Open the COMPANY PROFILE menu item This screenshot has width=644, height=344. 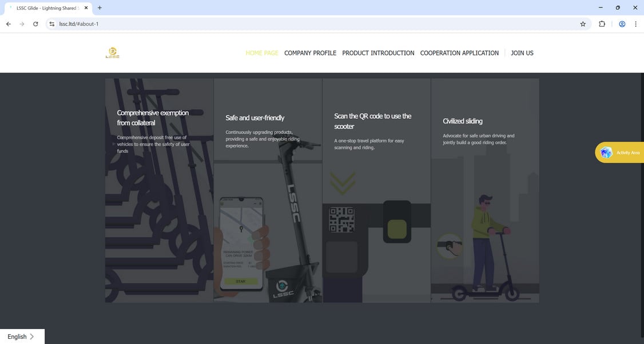click(310, 53)
